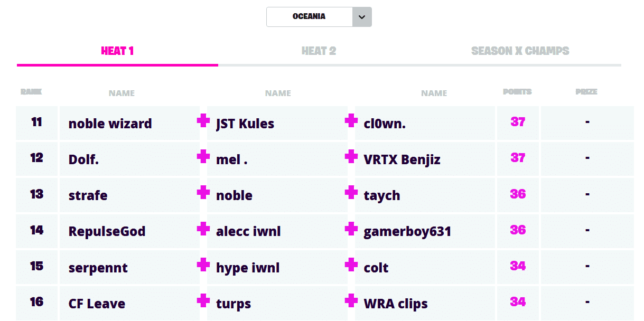Click the plus icon between Dolf. and mel .
The image size is (644, 321).
coord(203,157)
